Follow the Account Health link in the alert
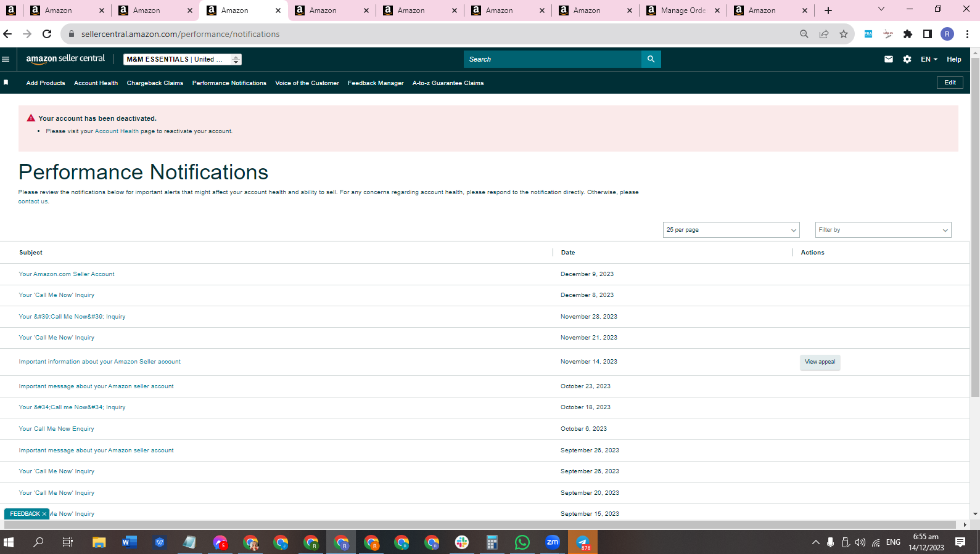The height and width of the screenshot is (554, 980). (117, 131)
